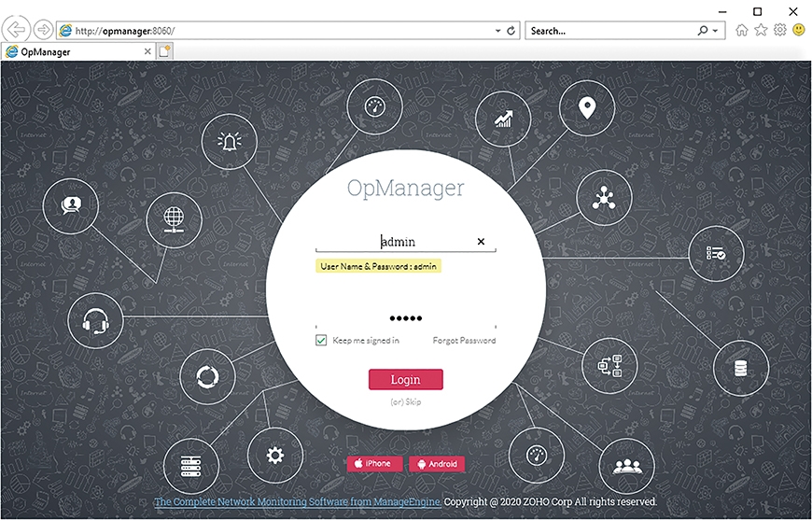
Task: Open browser home page icon
Action: point(742,30)
